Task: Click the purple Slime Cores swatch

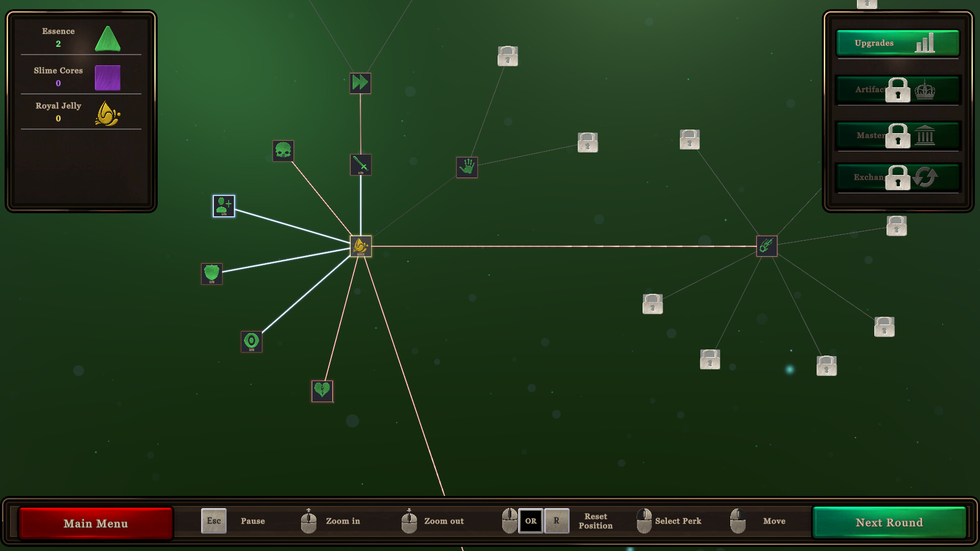Action: pos(108,78)
